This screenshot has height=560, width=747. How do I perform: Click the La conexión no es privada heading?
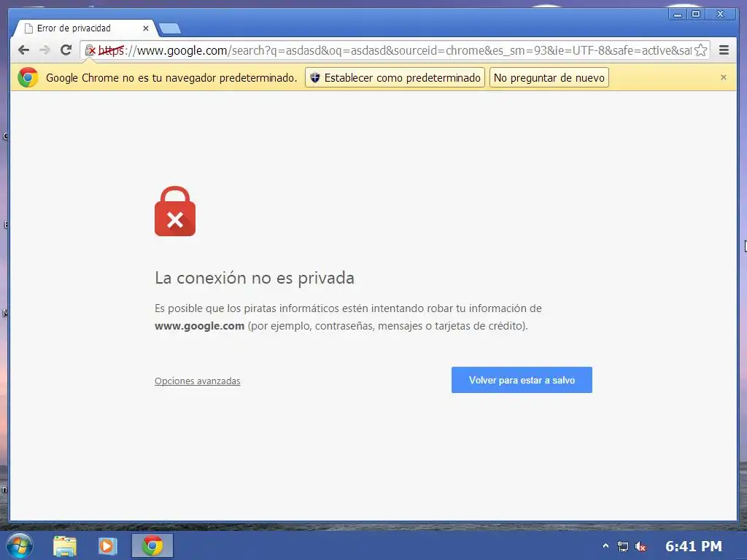click(255, 278)
